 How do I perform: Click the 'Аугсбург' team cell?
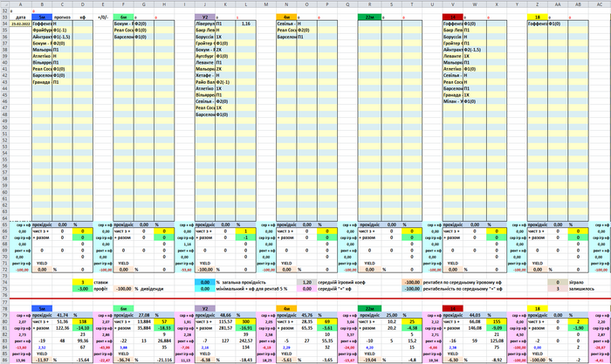pos(204,56)
